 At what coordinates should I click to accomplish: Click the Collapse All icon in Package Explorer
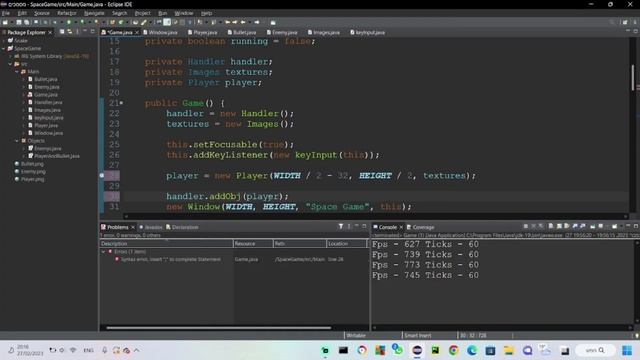(x=62, y=32)
